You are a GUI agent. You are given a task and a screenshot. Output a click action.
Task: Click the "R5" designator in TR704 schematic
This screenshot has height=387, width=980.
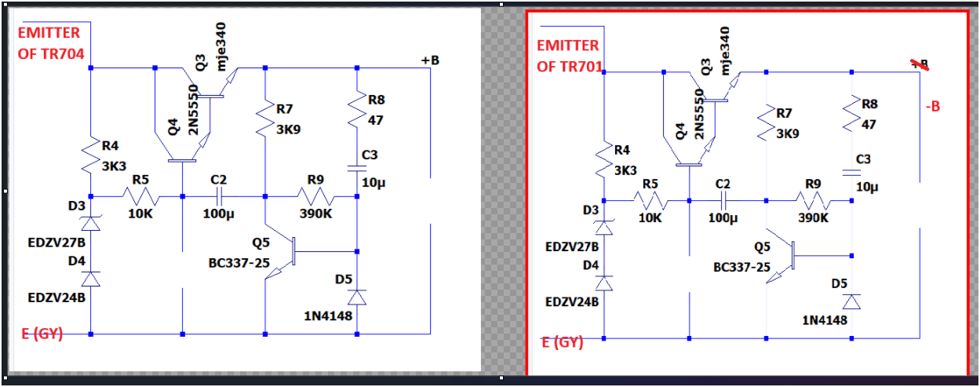140,180
